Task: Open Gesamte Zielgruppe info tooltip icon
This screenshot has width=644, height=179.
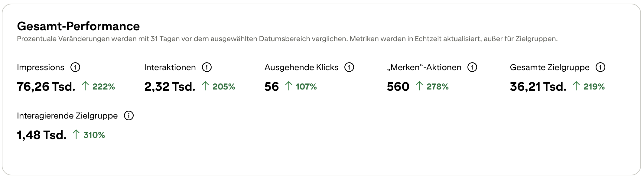Action: (600, 67)
